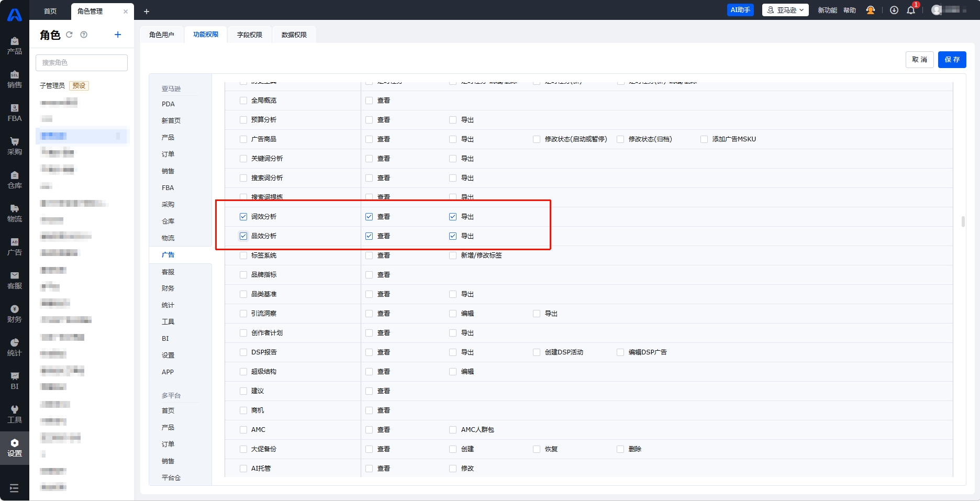This screenshot has width=980, height=501.
Task: Open the 工具 sidebar module
Action: tap(15, 415)
